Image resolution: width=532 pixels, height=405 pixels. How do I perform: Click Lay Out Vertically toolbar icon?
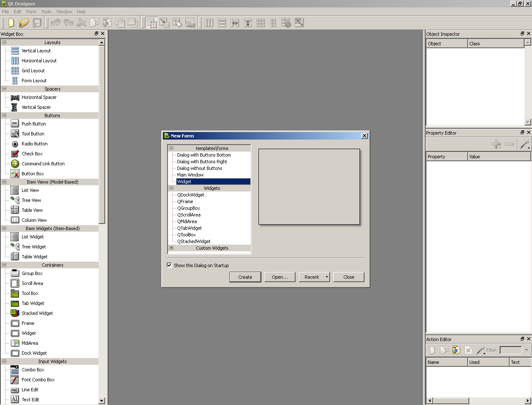click(x=222, y=23)
